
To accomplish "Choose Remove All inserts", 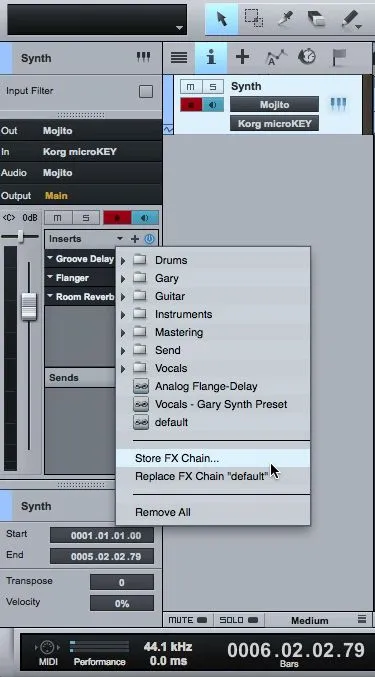I will [x=213, y=512].
